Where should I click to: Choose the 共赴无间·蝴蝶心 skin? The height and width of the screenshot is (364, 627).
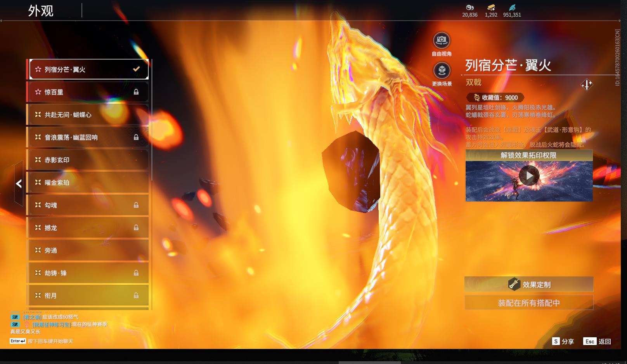point(88,115)
